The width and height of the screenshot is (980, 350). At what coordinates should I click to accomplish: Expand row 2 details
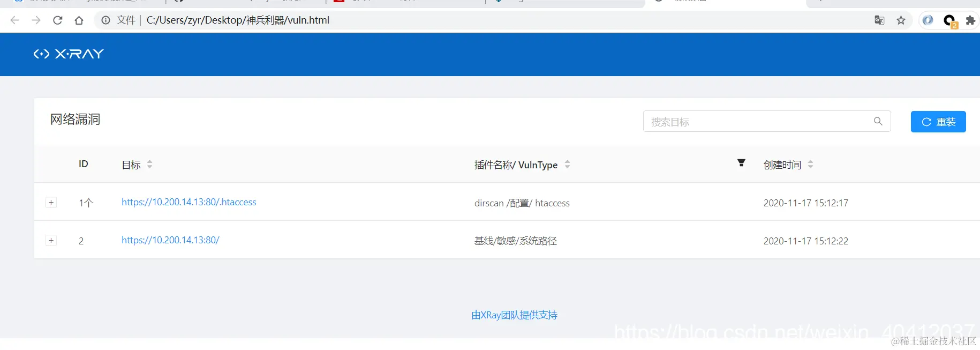pyautogui.click(x=51, y=240)
